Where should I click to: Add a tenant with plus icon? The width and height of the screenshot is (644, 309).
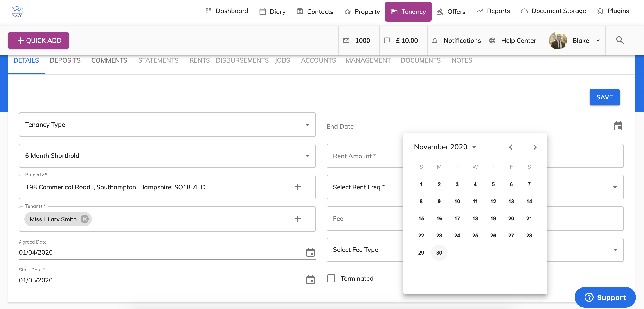pos(297,219)
